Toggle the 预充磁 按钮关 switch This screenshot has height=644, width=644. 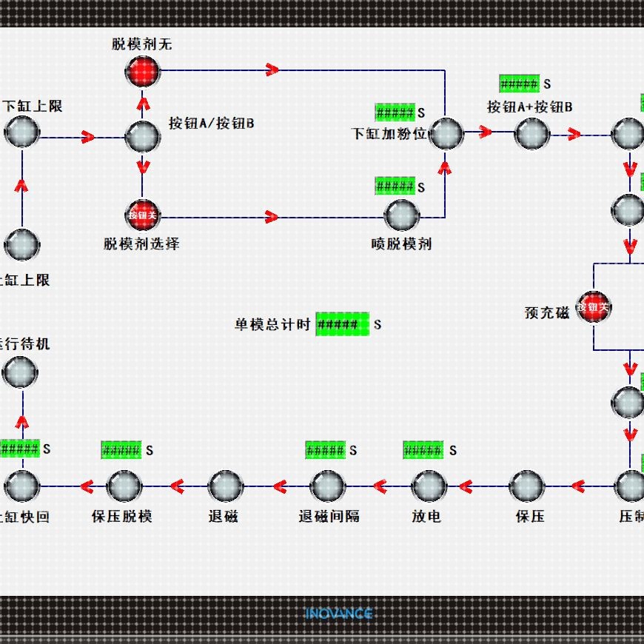594,307
